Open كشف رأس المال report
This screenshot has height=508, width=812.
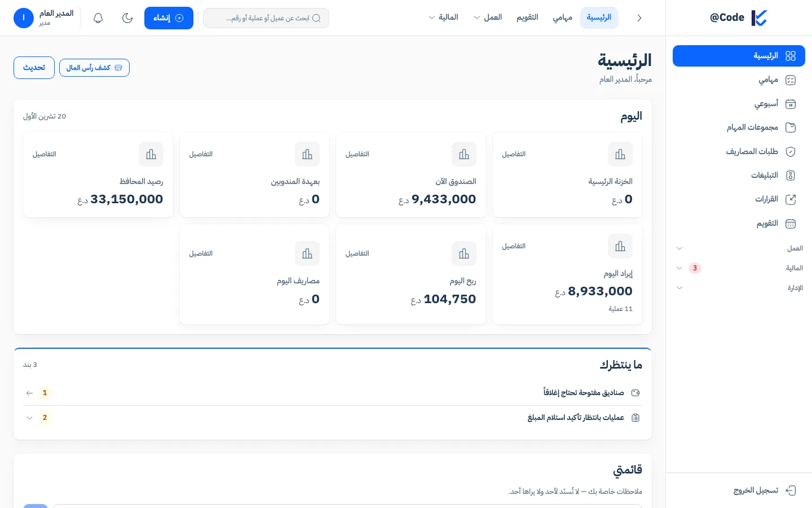tap(94, 68)
